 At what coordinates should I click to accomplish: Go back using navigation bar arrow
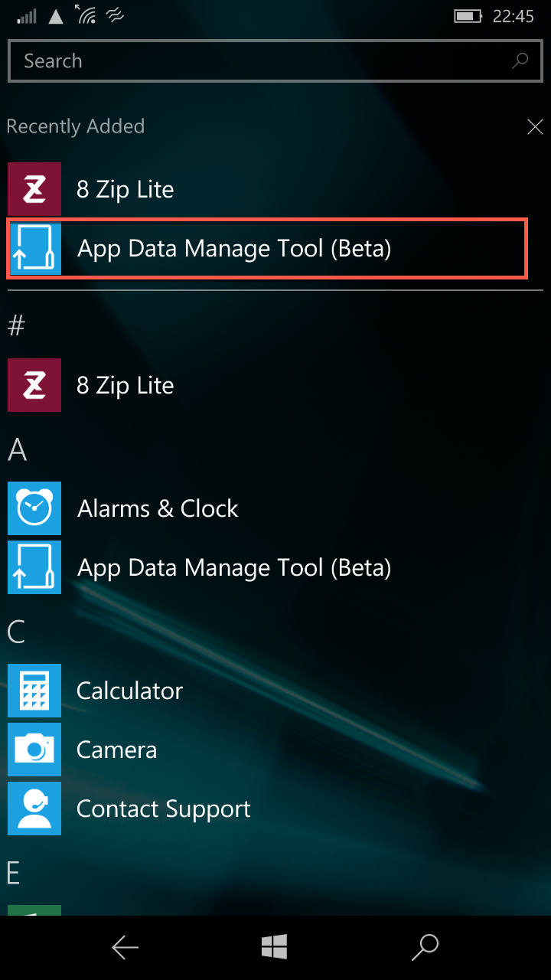pos(125,948)
